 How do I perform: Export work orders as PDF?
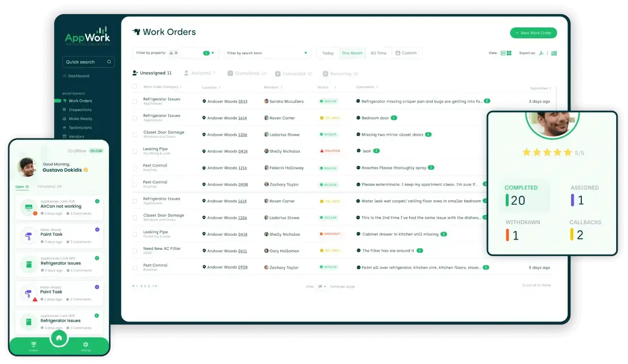pos(541,53)
